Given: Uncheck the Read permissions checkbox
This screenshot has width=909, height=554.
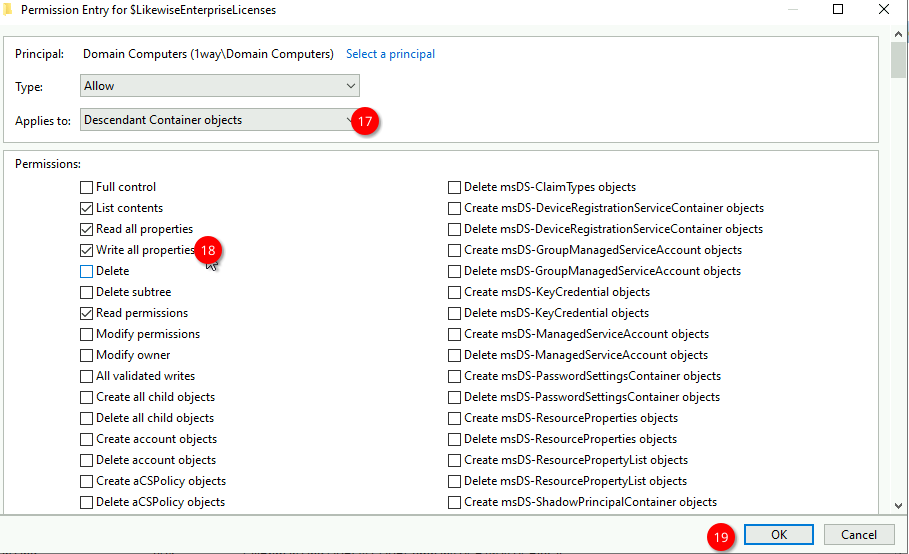Looking at the screenshot, I should [86, 313].
